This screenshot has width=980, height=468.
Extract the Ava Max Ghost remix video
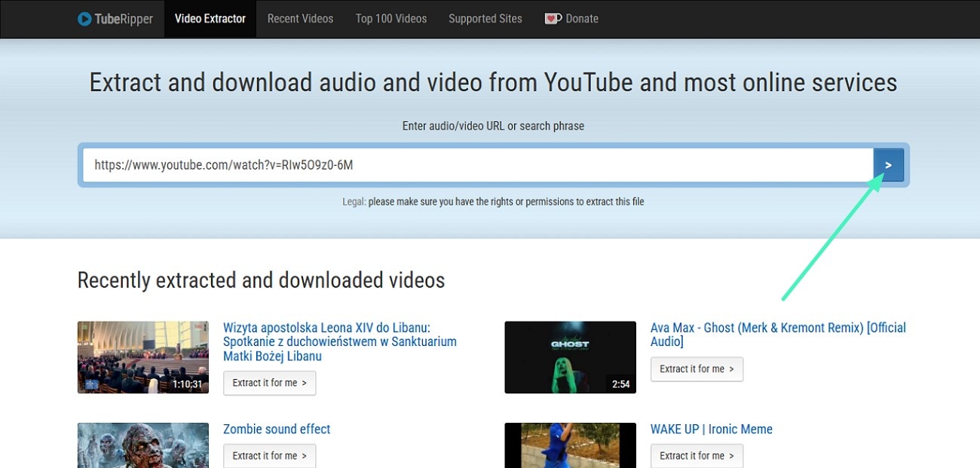(697, 369)
